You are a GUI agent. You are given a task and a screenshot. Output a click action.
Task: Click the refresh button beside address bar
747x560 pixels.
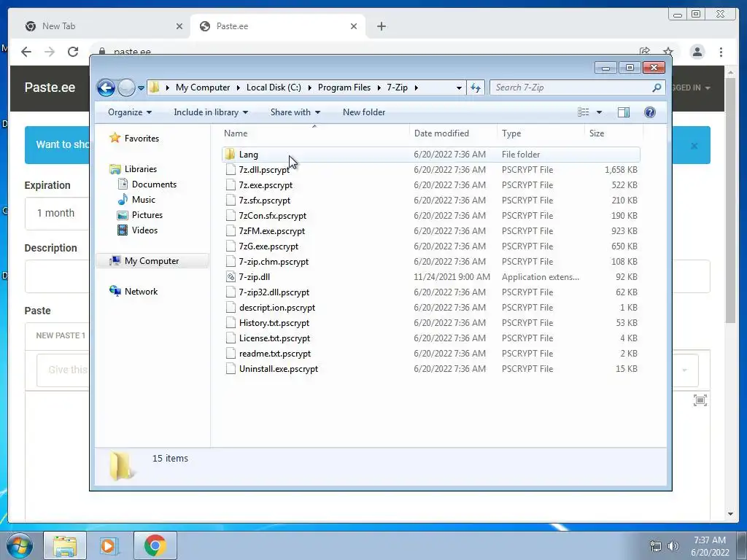[476, 87]
